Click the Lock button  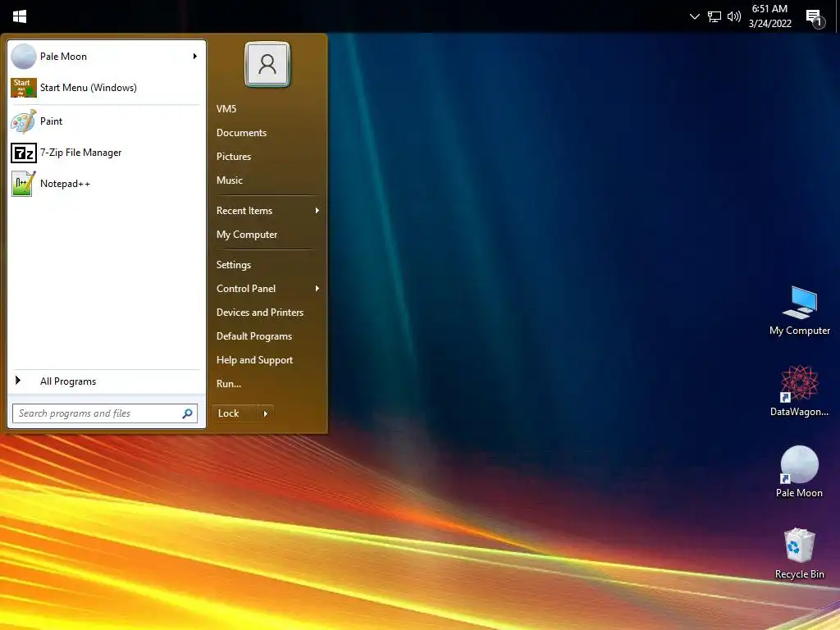click(x=235, y=413)
